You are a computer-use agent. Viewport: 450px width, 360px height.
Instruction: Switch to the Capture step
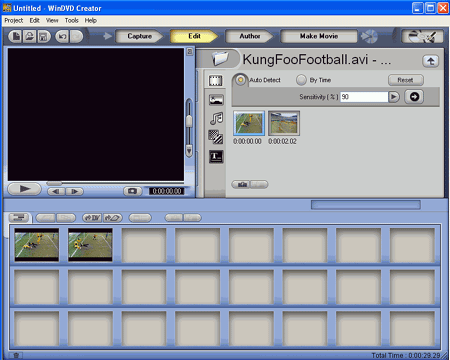click(x=139, y=36)
